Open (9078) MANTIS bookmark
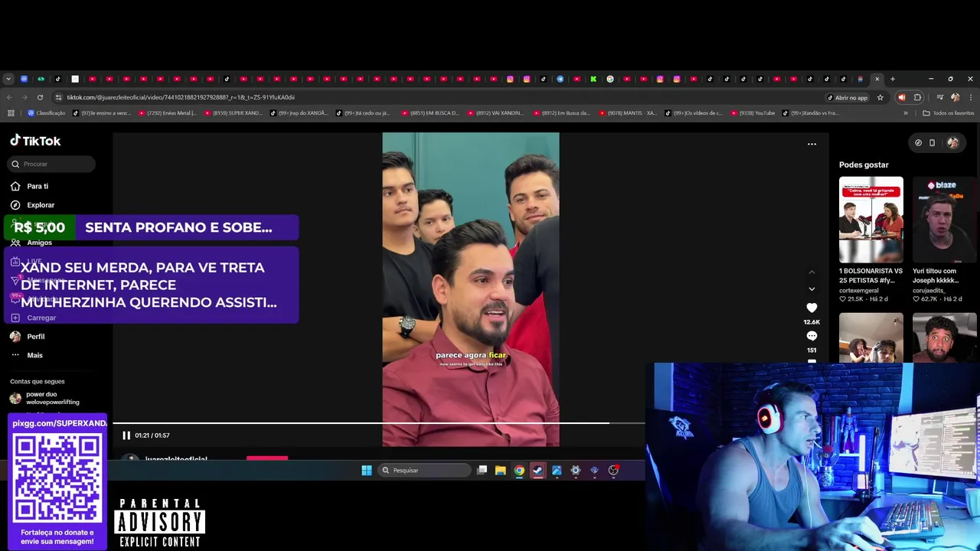This screenshot has height=551, width=980. [628, 113]
